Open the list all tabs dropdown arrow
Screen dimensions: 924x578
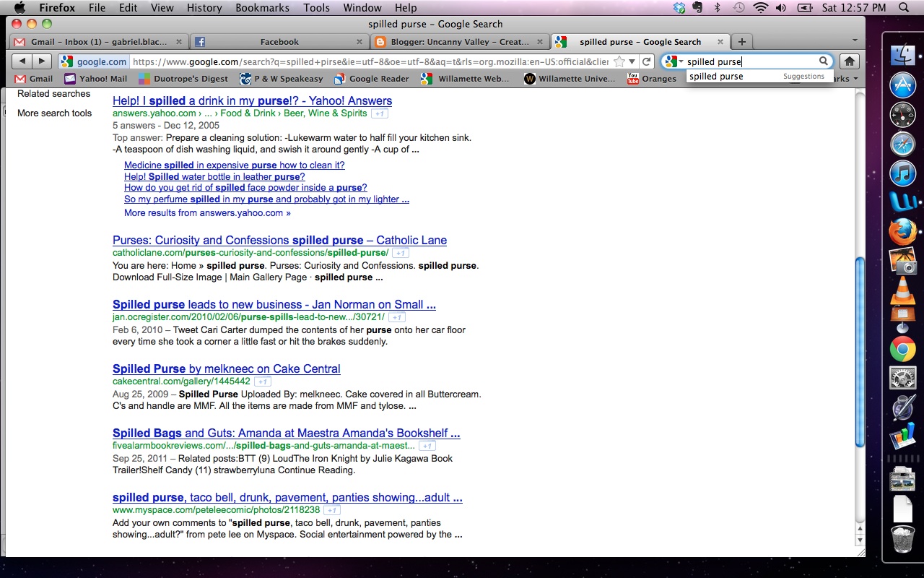click(855, 41)
